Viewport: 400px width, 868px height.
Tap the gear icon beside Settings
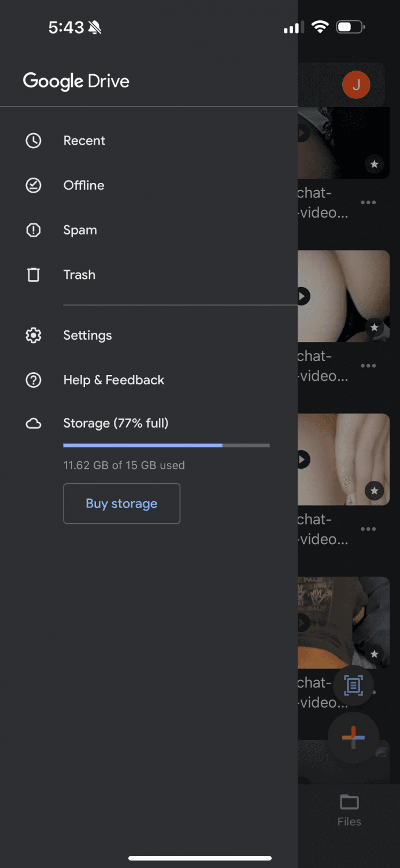[x=34, y=335]
